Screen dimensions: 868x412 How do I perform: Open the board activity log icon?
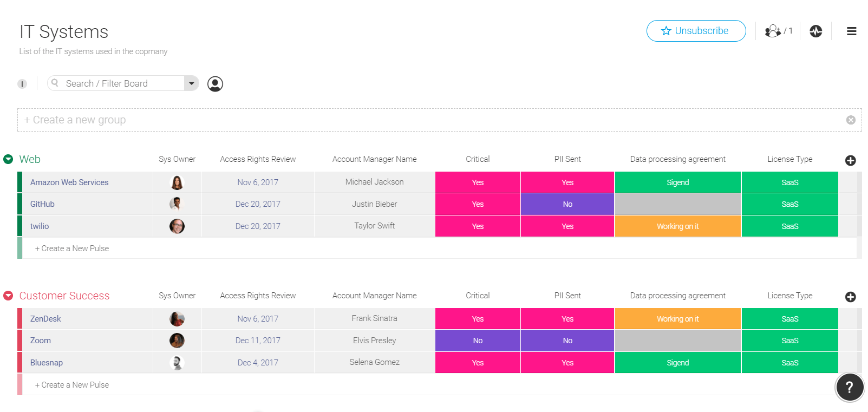tap(815, 31)
